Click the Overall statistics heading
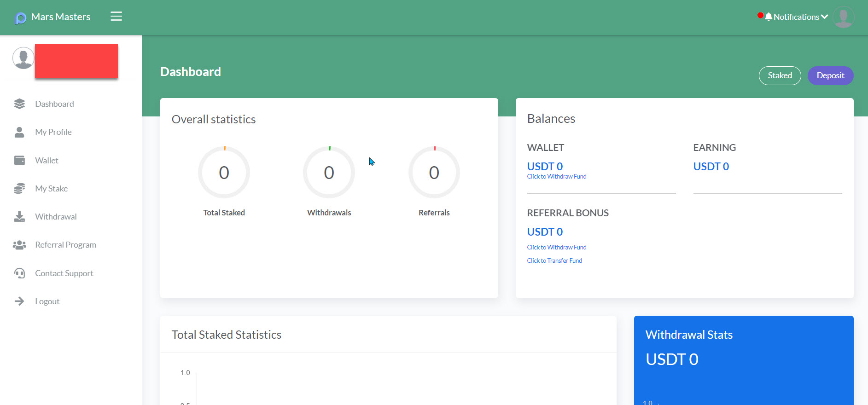 214,120
